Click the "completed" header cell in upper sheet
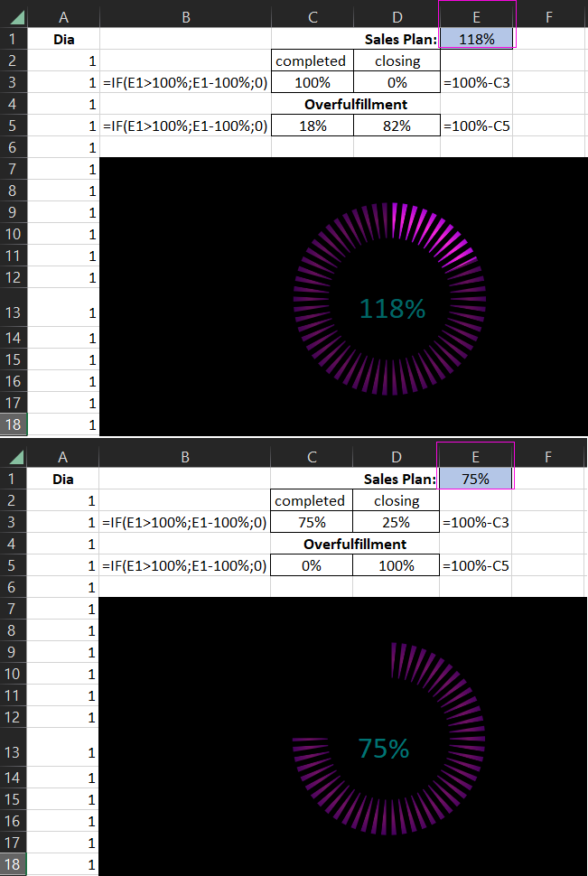 coord(311,61)
